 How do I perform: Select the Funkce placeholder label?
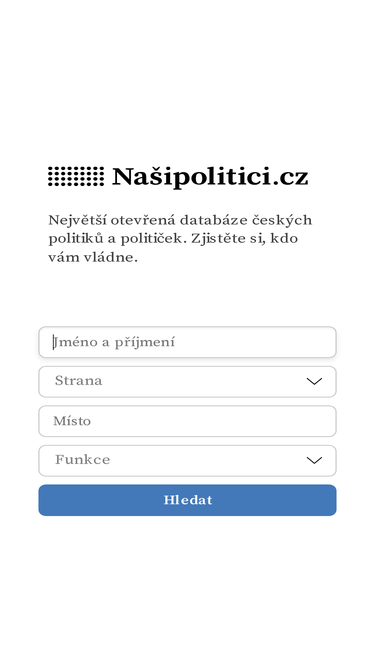click(x=82, y=460)
